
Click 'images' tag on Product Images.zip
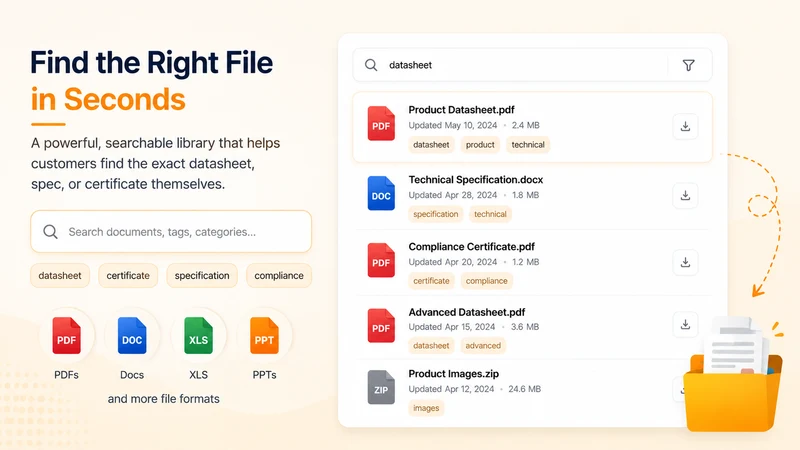(x=426, y=408)
